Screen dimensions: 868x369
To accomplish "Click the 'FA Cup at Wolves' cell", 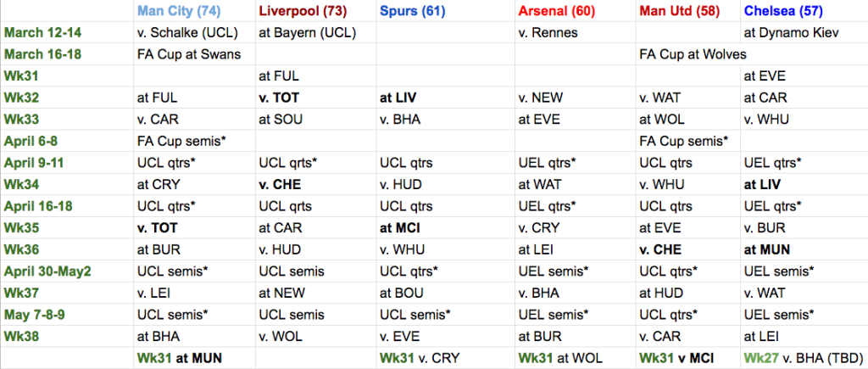I will click(693, 54).
